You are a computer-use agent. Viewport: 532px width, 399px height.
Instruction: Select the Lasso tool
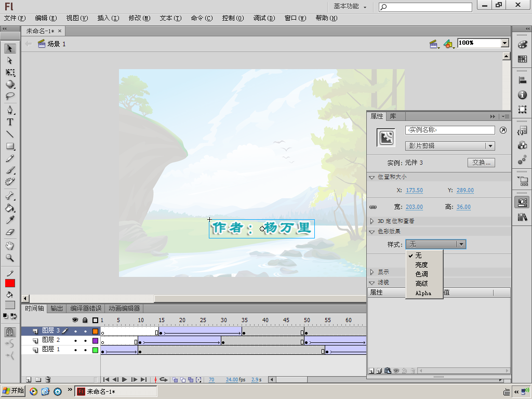coord(10,96)
